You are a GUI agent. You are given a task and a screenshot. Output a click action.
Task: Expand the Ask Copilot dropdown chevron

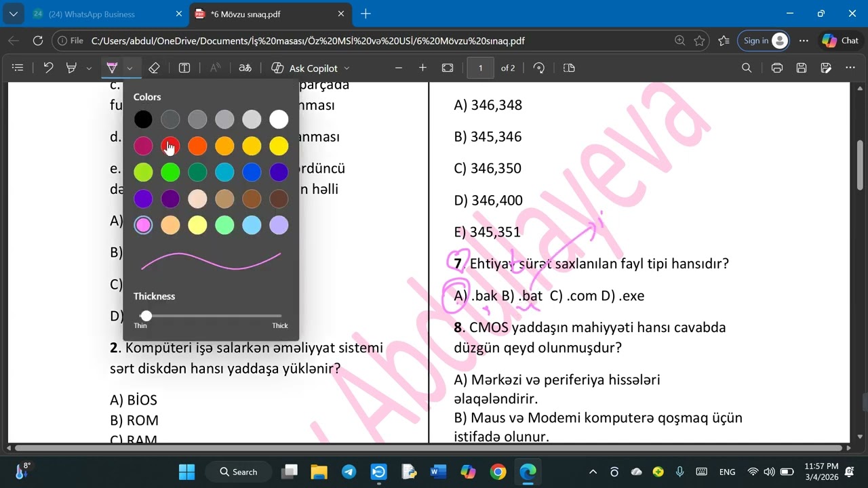click(x=347, y=68)
